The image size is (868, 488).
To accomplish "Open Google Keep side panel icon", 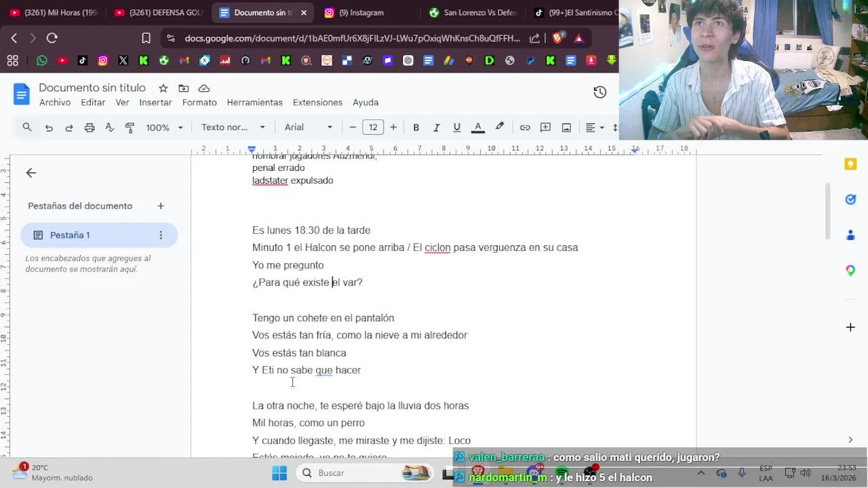I will click(x=850, y=164).
